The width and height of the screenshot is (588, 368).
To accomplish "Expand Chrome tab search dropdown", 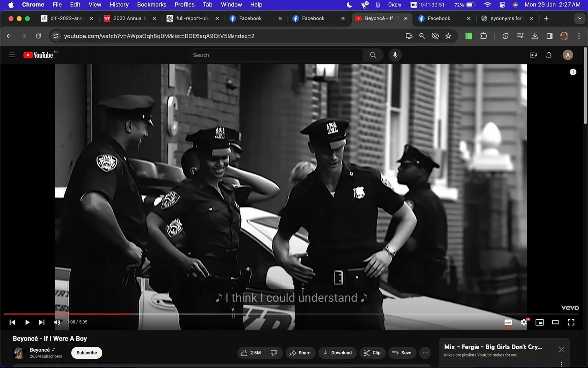I will tap(579, 18).
